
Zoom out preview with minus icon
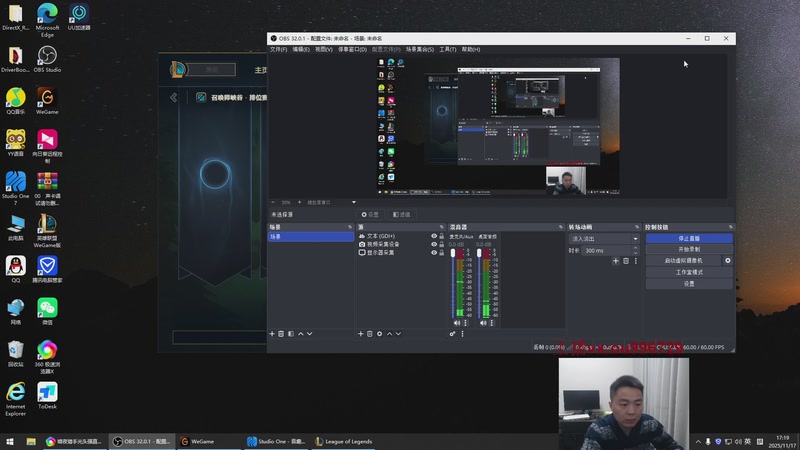pyautogui.click(x=273, y=202)
